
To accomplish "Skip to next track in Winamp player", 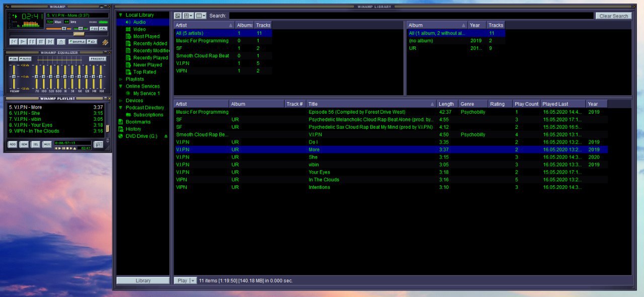I will [x=50, y=42].
